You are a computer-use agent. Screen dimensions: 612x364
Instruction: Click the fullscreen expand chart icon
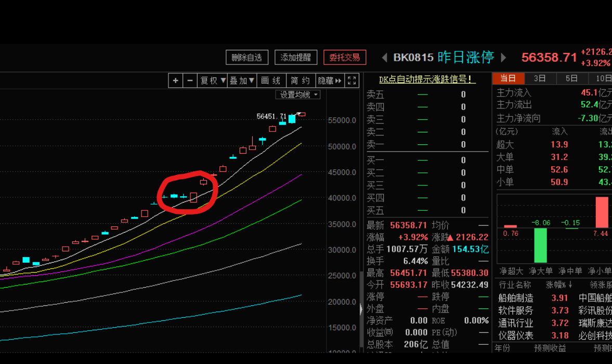(x=352, y=80)
